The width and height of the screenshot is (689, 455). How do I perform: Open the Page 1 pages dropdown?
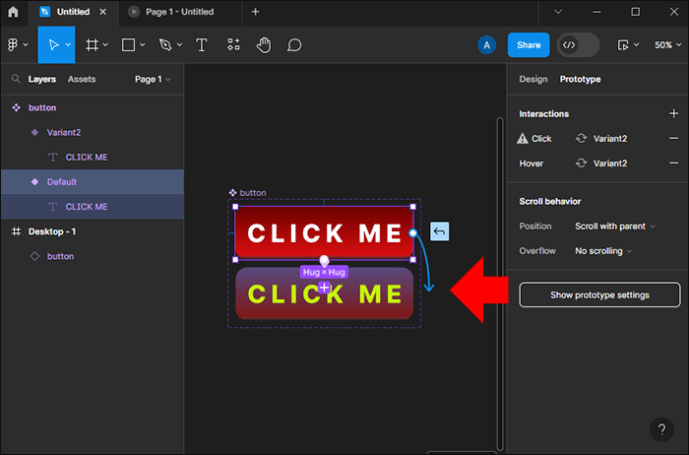(152, 79)
